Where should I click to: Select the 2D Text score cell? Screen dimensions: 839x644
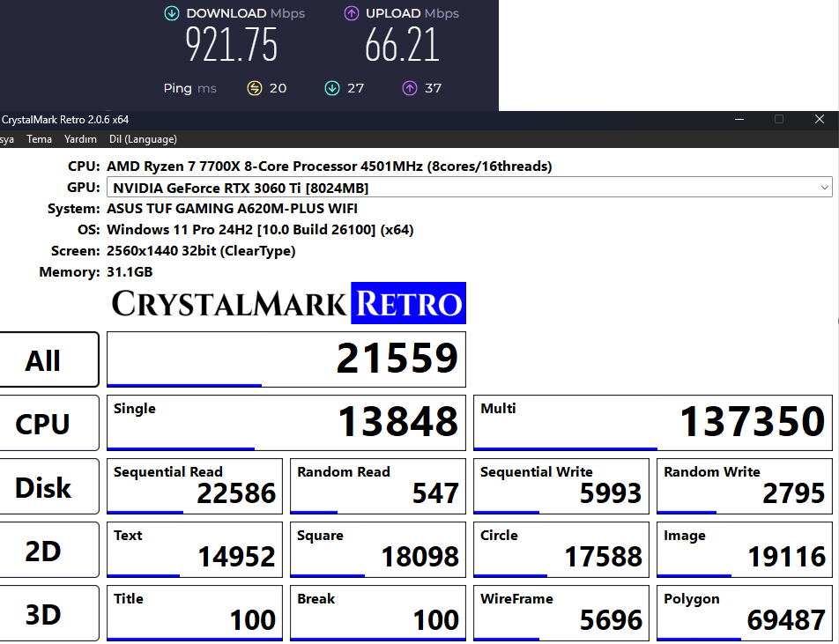click(195, 551)
